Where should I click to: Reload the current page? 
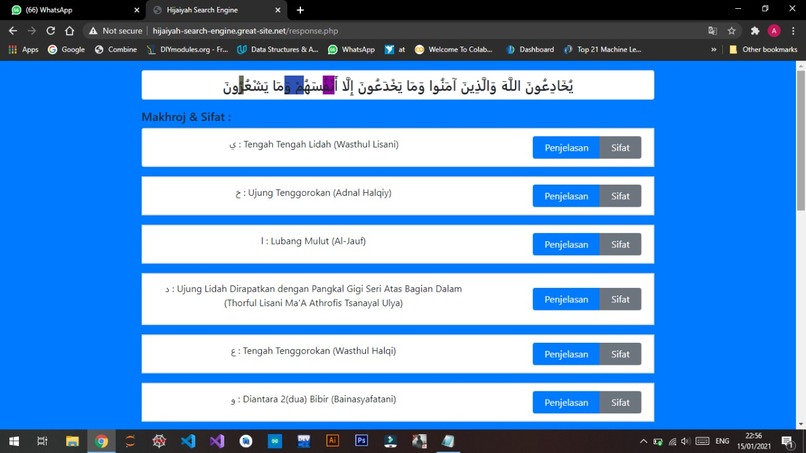[x=50, y=31]
